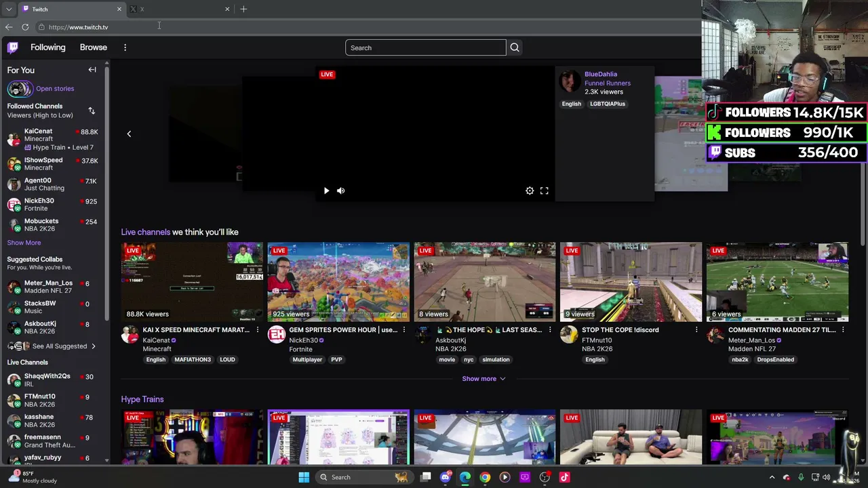This screenshot has height=488, width=868.
Task: Click KaiCenat avatar under stream card
Action: (x=130, y=335)
